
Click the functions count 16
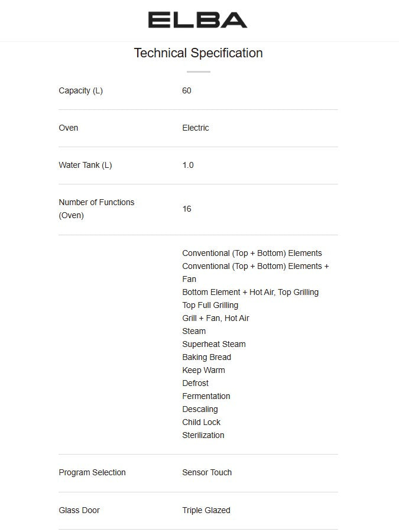pyautogui.click(x=187, y=209)
